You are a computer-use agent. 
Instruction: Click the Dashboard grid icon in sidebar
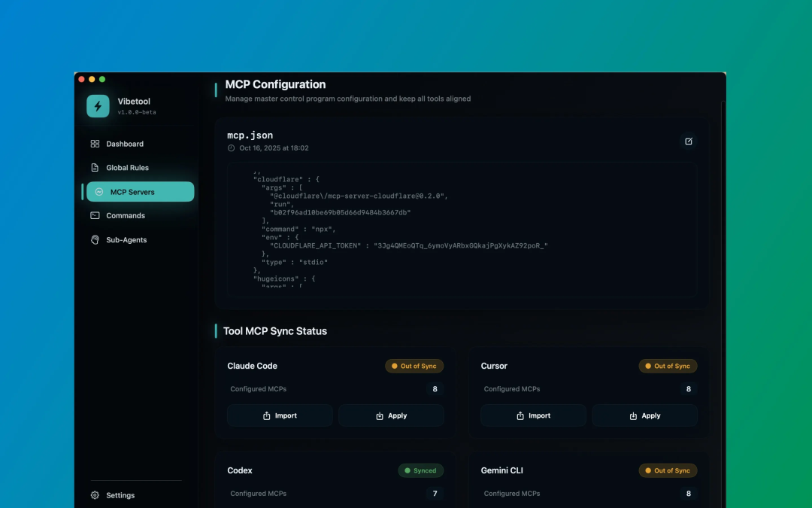[x=95, y=144]
